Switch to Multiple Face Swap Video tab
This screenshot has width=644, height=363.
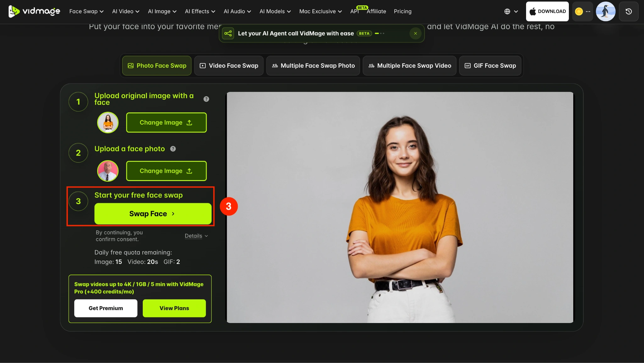point(409,65)
